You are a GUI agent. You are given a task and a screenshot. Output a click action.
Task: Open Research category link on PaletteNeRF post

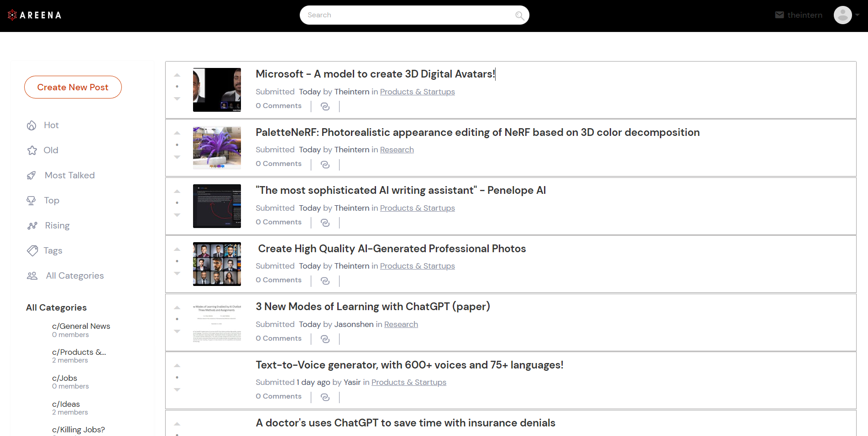coord(397,150)
